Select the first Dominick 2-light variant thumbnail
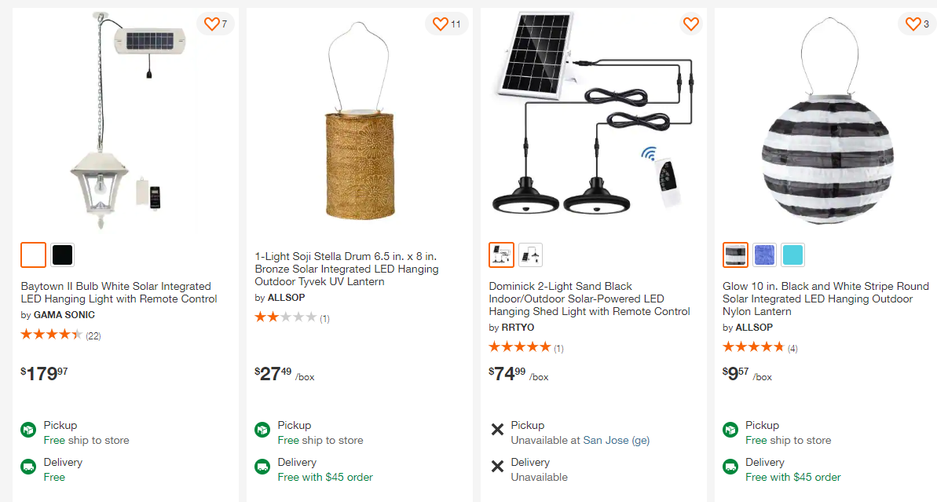The height and width of the screenshot is (502, 937). coord(501,255)
